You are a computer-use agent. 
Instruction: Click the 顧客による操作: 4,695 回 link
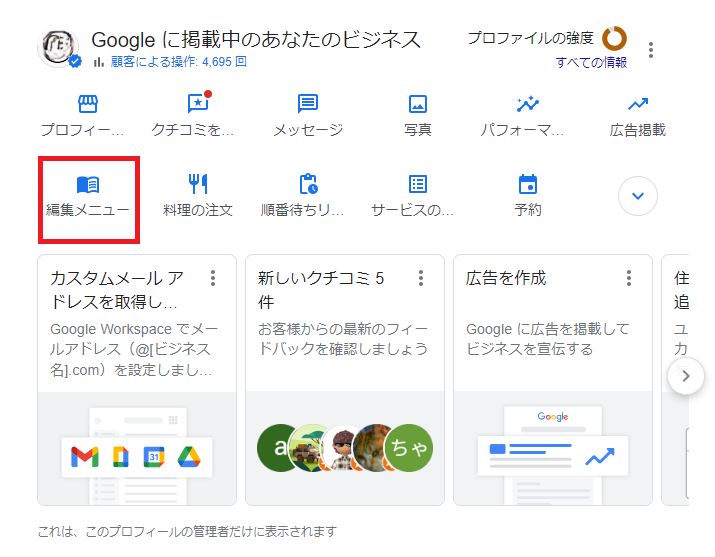click(179, 62)
